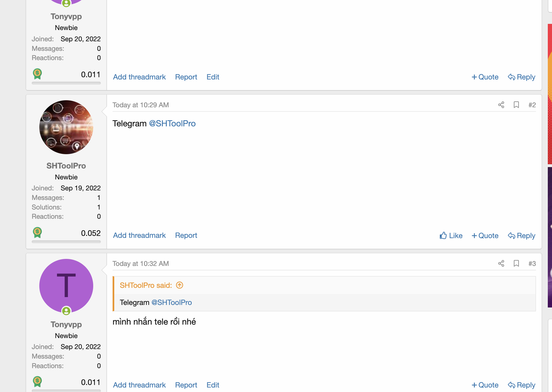Report SHToolPro's post

pos(186,235)
